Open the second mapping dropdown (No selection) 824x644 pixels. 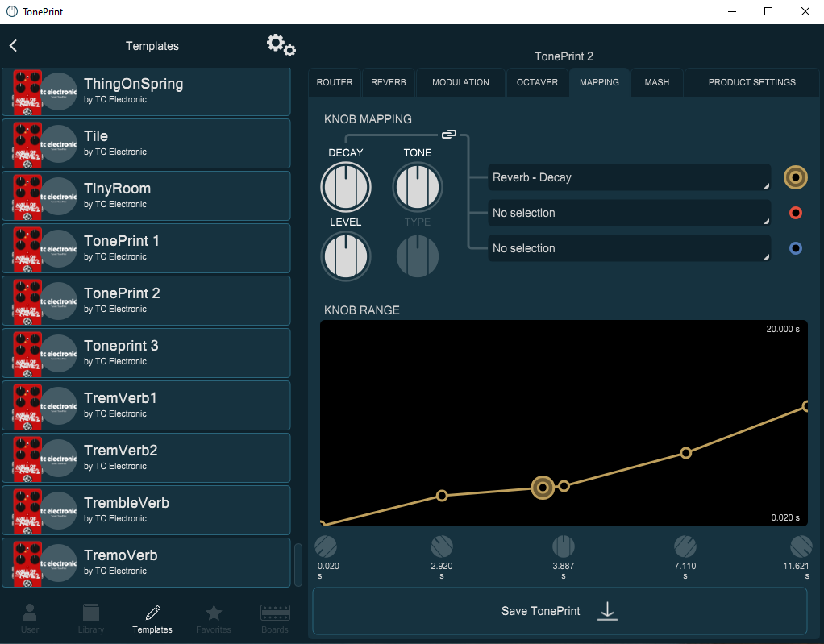click(x=630, y=213)
